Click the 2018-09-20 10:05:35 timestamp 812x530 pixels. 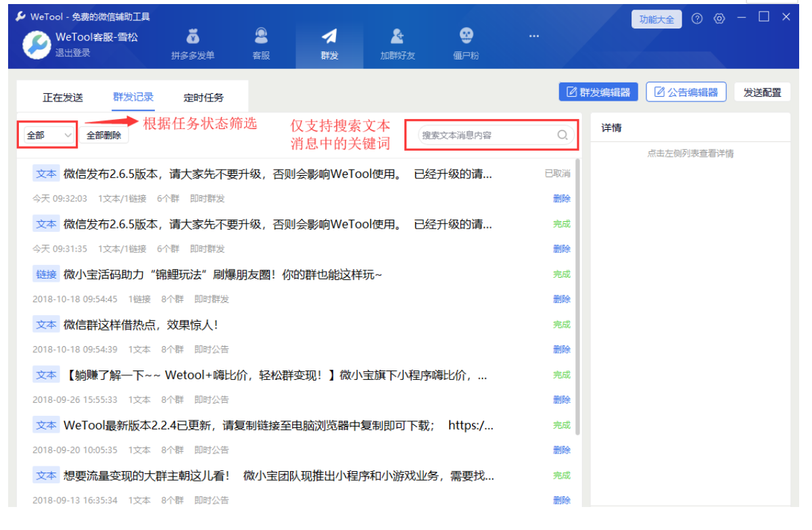pos(75,450)
